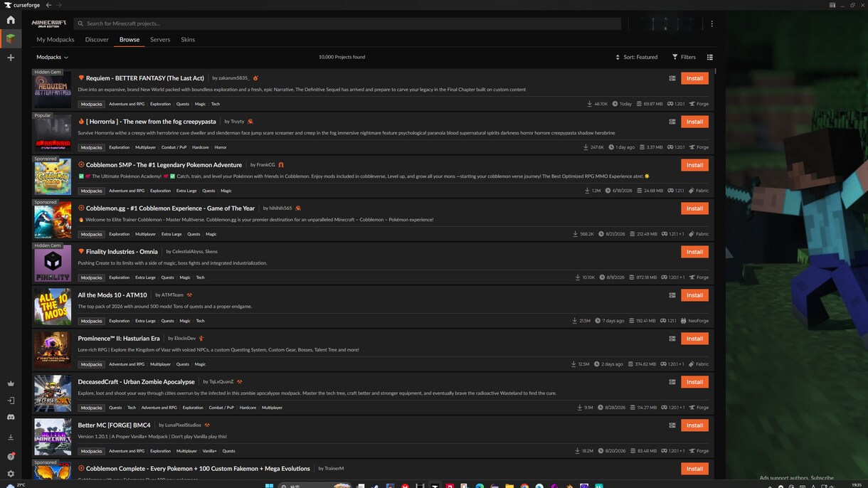Open the premium crown icon in sidebar
This screenshot has width=868, height=488.
coord(11,383)
